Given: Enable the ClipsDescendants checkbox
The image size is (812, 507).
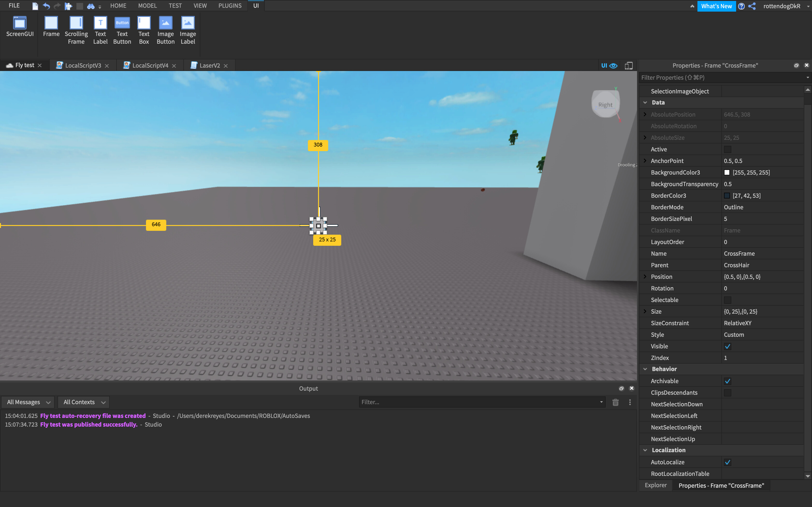Looking at the screenshot, I should (727, 393).
